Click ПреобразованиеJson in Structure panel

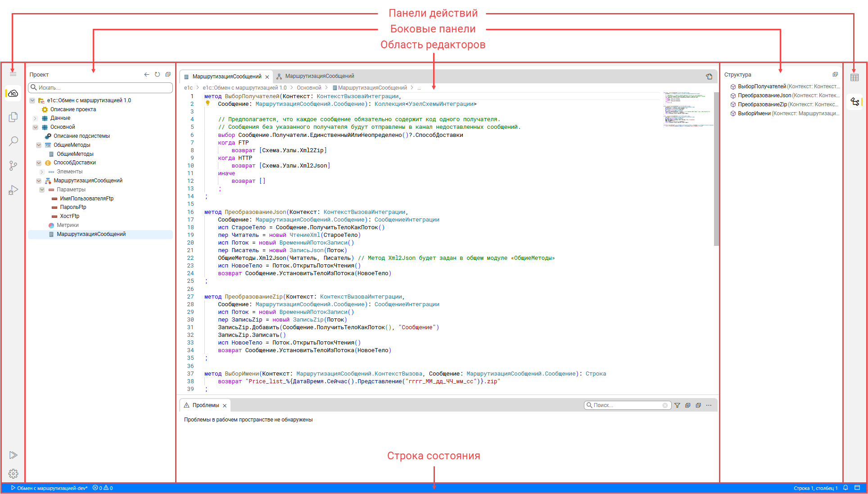pos(764,95)
